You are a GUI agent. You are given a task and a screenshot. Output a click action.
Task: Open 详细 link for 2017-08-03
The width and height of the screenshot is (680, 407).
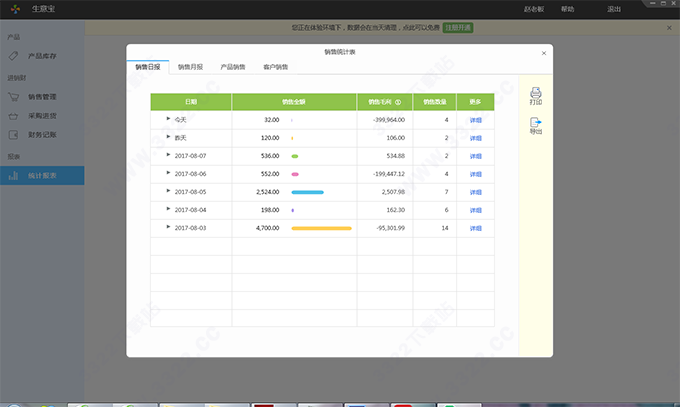click(x=476, y=228)
